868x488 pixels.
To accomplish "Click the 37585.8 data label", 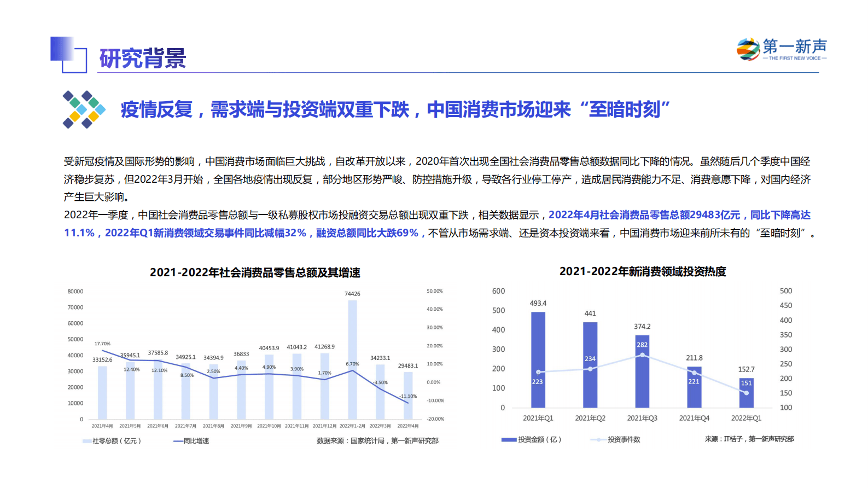I will [158, 353].
